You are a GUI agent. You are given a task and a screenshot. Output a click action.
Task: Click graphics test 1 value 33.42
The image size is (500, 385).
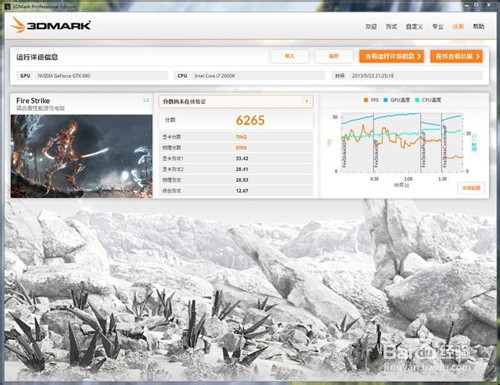pyautogui.click(x=242, y=158)
